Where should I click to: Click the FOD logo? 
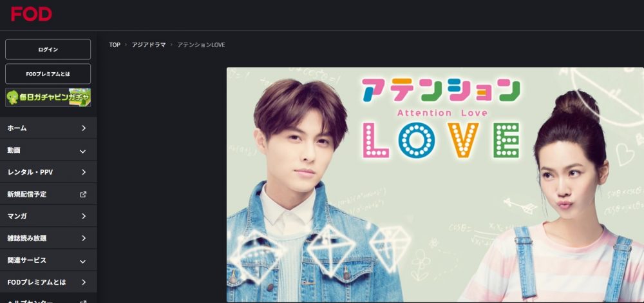(31, 14)
